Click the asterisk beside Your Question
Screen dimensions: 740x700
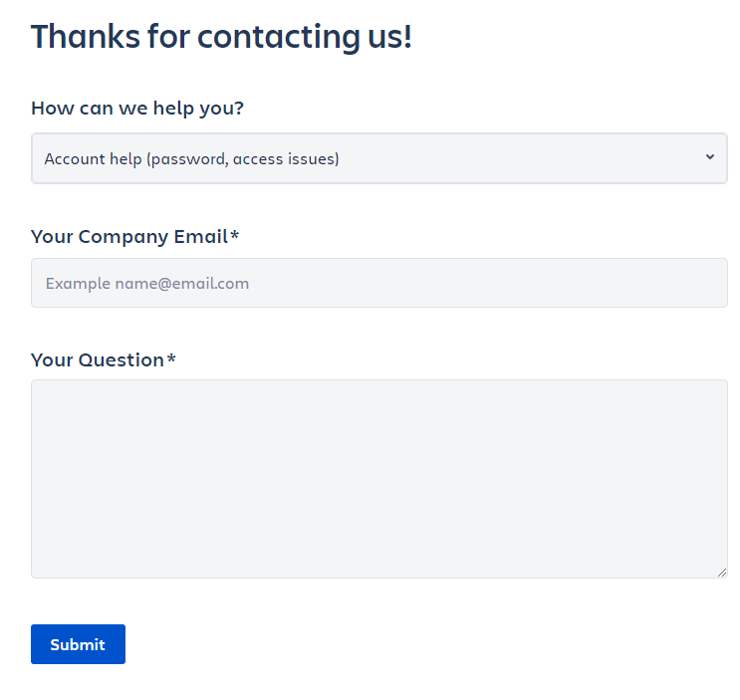(171, 359)
